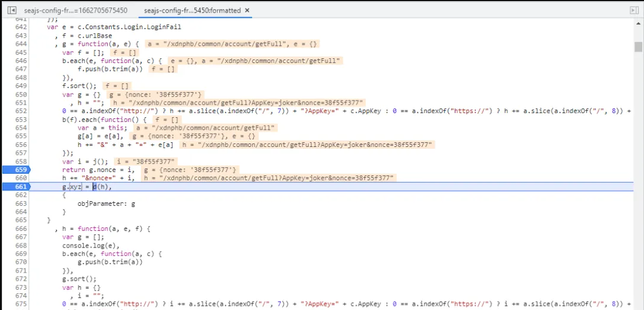Click "c.Constants.Login.LoginFail" on line 642
This screenshot has width=644, height=310.
(x=130, y=27)
